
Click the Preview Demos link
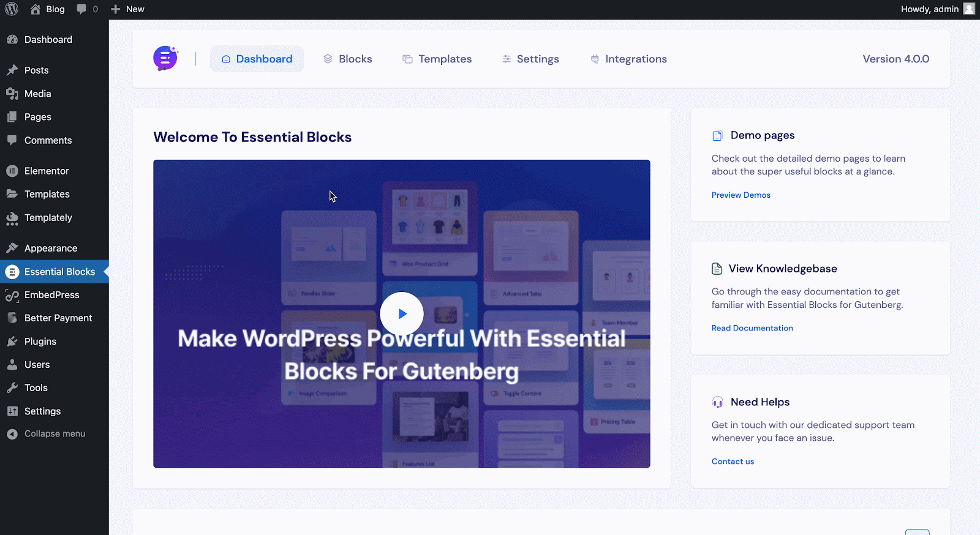(x=741, y=195)
